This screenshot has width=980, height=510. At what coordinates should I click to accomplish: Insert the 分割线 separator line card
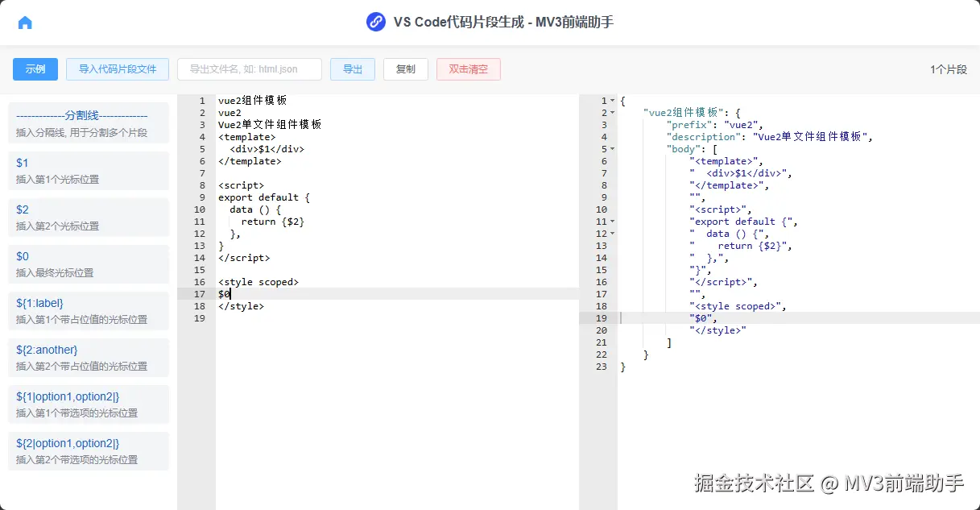pyautogui.click(x=89, y=123)
